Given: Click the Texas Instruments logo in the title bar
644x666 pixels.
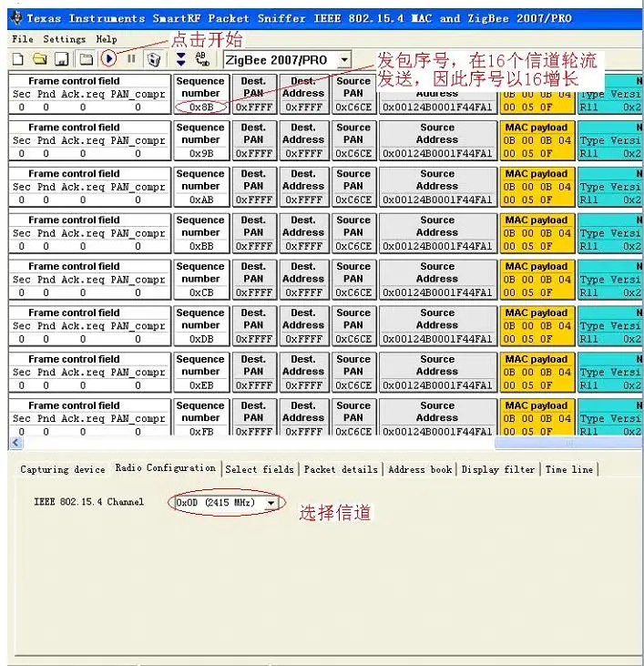Looking at the screenshot, I should tap(16, 18).
